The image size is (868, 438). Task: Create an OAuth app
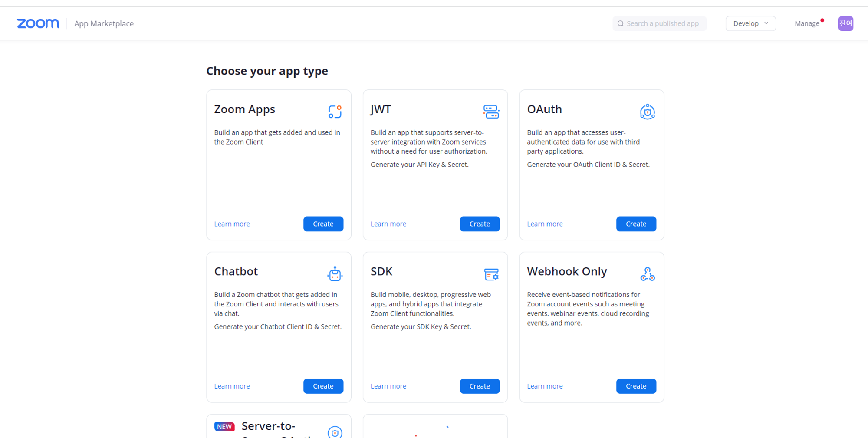[636, 224]
